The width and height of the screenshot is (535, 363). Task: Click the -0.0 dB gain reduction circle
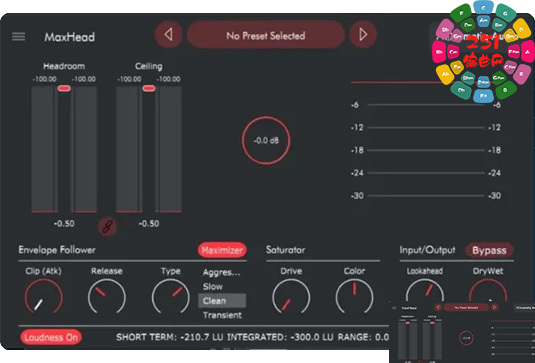[266, 141]
